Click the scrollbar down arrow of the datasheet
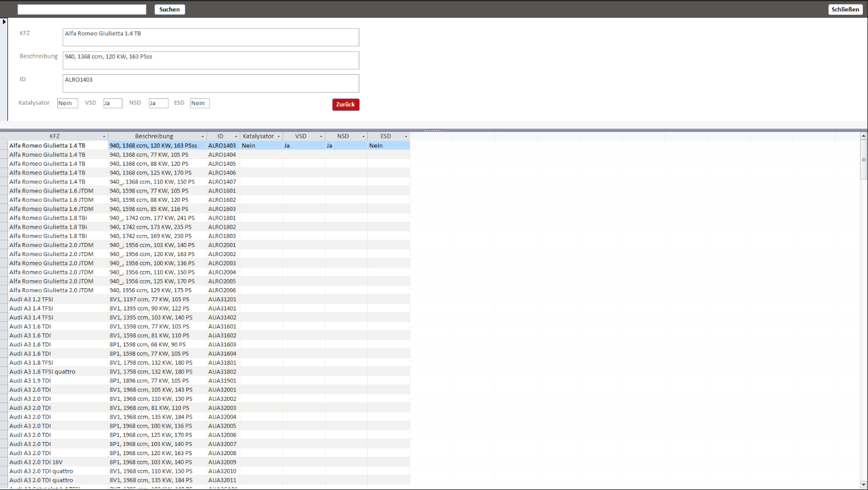Image resolution: width=868 pixels, height=490 pixels. click(863, 485)
